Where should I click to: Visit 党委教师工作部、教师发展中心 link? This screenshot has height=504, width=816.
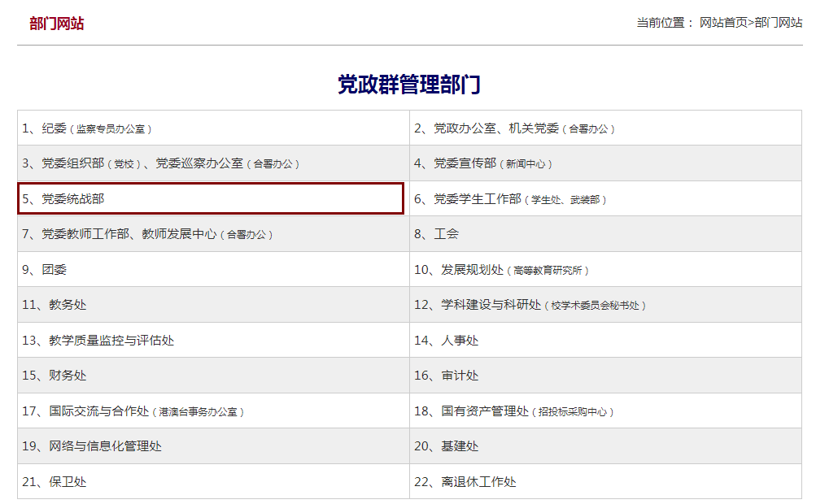(129, 234)
